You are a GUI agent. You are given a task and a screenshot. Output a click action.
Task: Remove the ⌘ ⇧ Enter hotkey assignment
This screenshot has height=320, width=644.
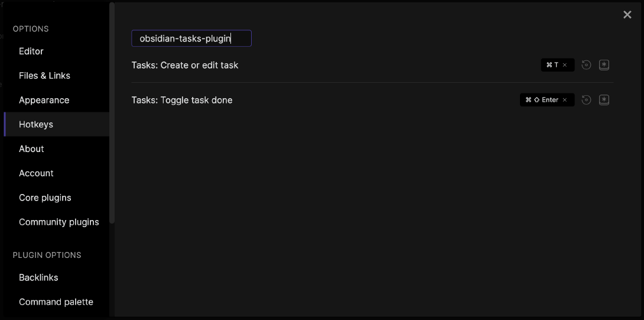[565, 100]
